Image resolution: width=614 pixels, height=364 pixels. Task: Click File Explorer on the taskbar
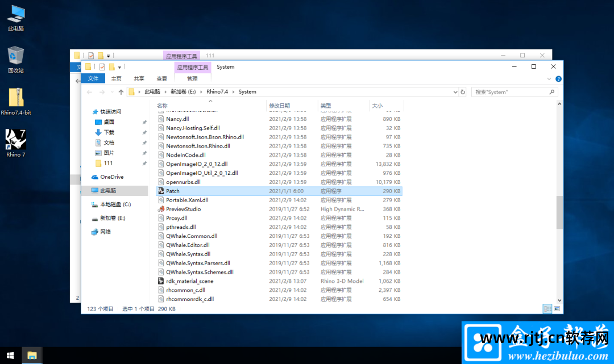pyautogui.click(x=32, y=355)
